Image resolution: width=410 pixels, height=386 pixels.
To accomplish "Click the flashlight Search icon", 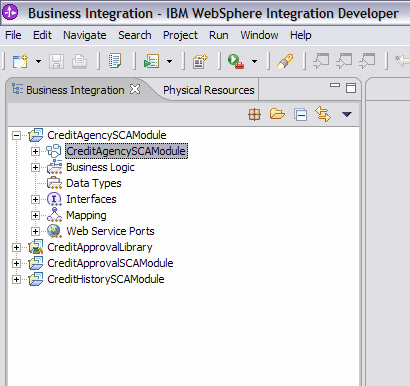I will coord(285,61).
